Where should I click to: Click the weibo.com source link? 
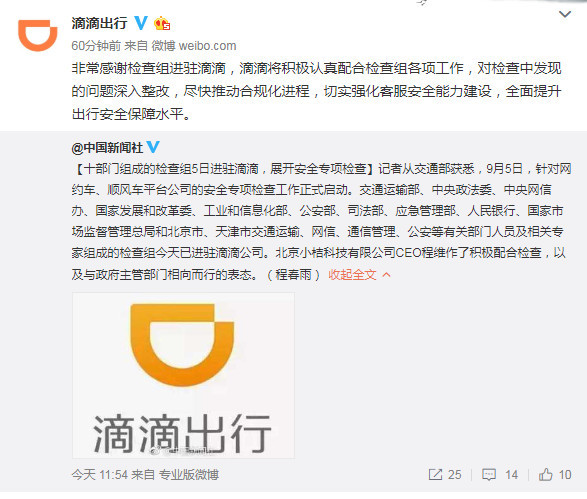[x=207, y=46]
